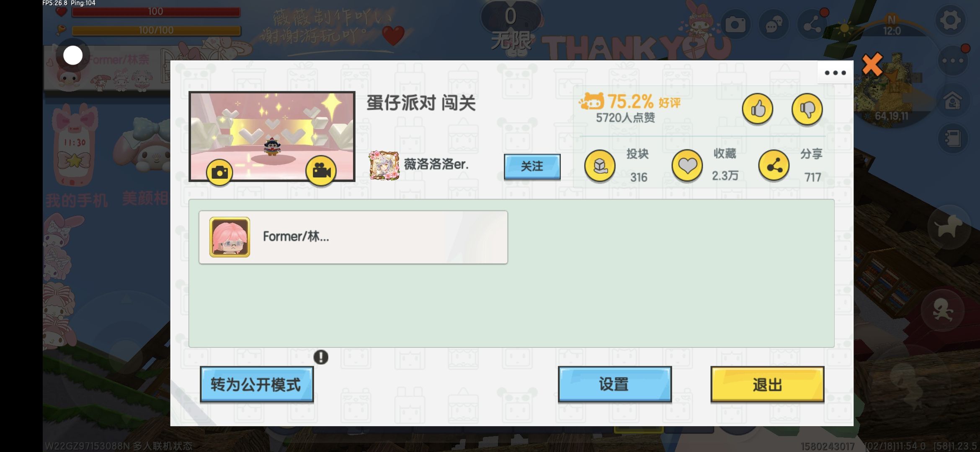Take a photo using the thumbnail camera icon
Viewport: 980px width, 452px height.
219,172
